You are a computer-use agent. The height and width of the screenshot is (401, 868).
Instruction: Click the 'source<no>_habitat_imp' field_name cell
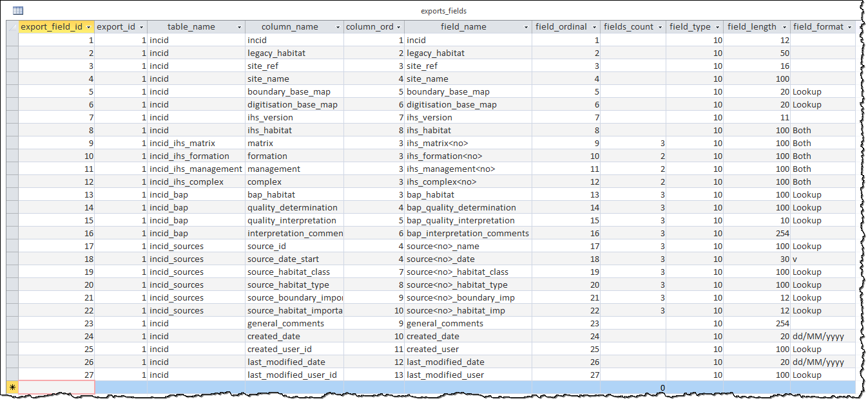[x=468, y=310]
